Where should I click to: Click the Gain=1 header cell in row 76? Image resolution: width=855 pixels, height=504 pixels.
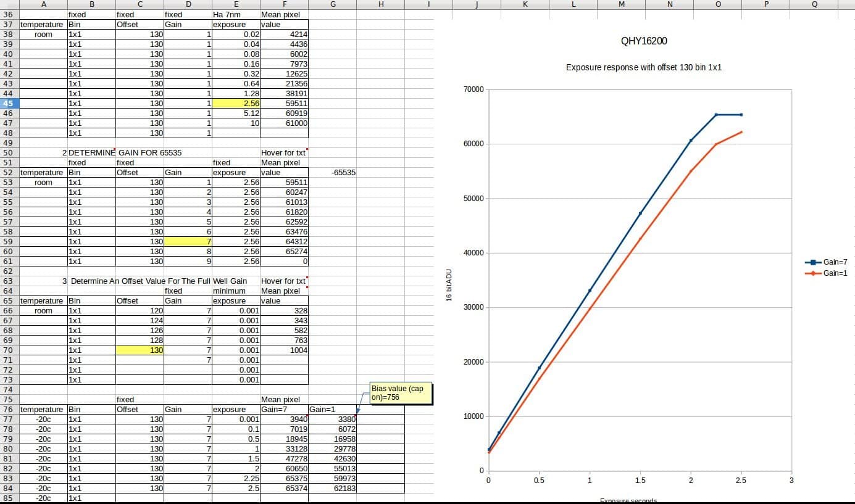click(x=332, y=409)
